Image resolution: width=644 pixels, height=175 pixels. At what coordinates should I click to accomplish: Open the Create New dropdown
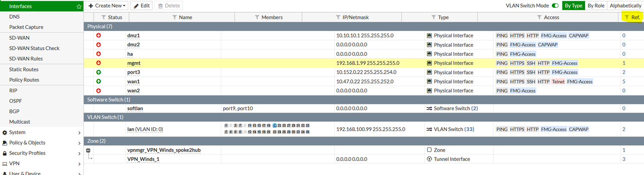click(x=107, y=6)
